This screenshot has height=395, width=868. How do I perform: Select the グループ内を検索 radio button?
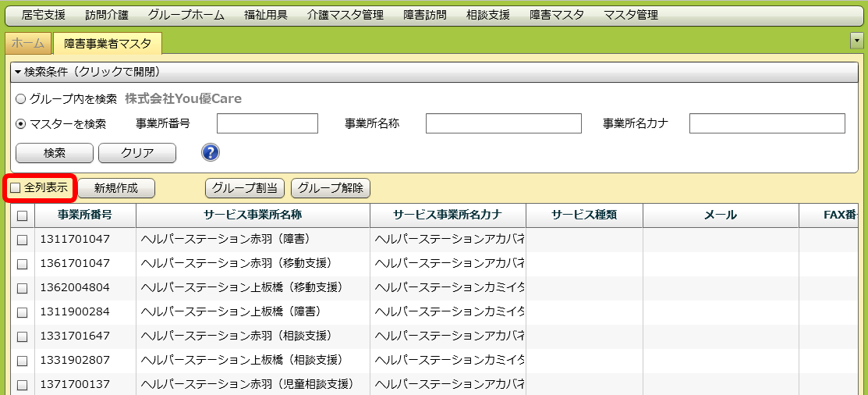point(21,99)
